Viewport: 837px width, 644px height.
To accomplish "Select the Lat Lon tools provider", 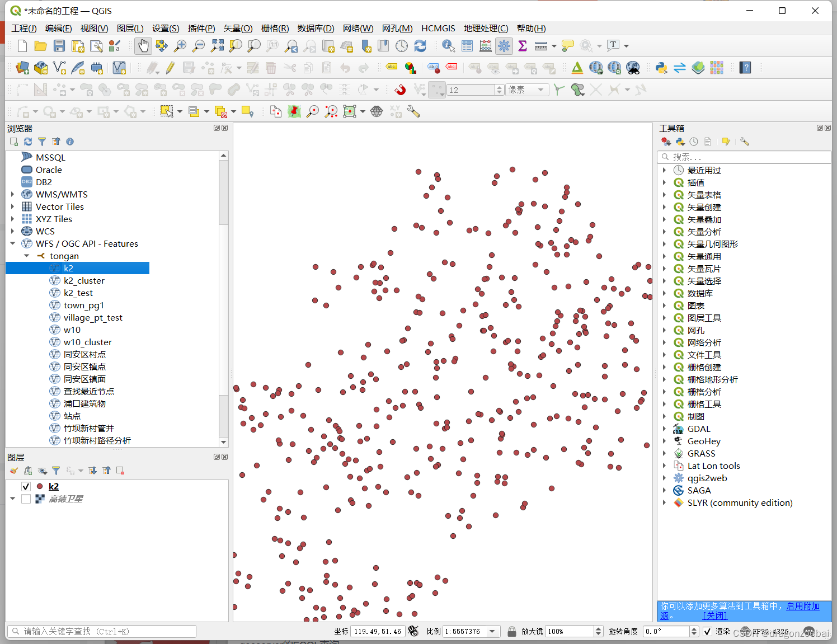I will coord(713,466).
